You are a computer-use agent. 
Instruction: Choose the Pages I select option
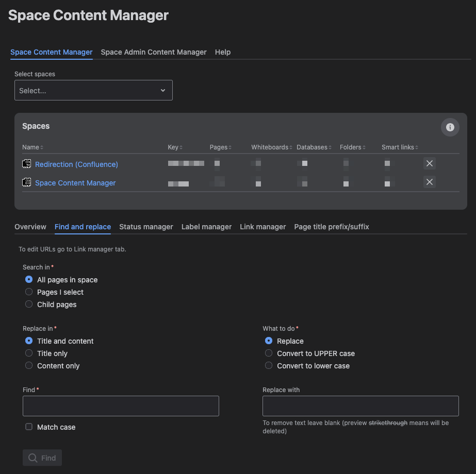point(29,292)
